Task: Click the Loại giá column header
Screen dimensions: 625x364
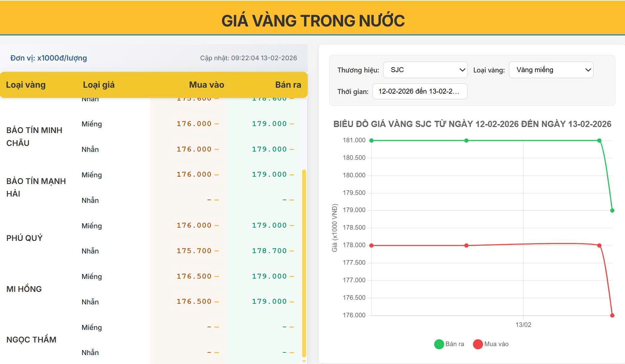Action: click(99, 85)
